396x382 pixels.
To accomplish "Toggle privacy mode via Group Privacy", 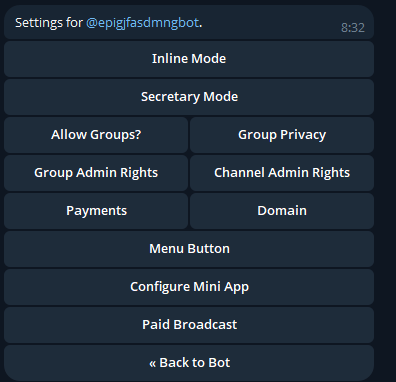I will click(282, 135).
